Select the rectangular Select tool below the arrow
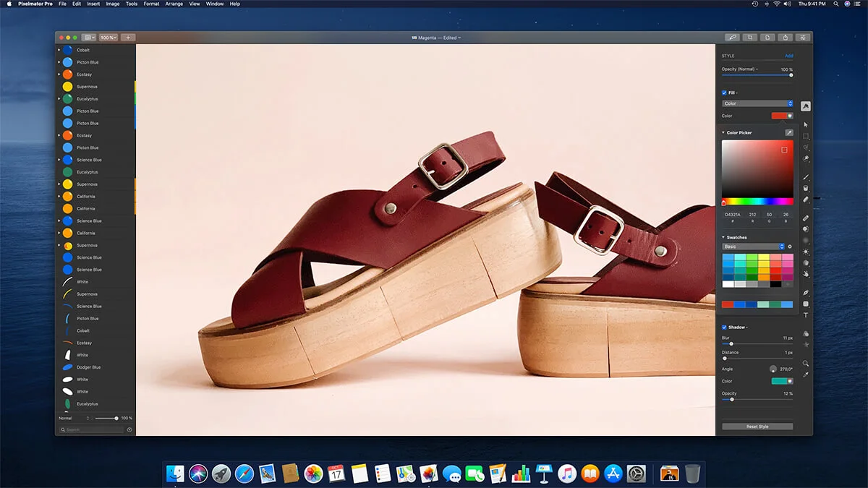The width and height of the screenshot is (868, 488). [x=805, y=135]
